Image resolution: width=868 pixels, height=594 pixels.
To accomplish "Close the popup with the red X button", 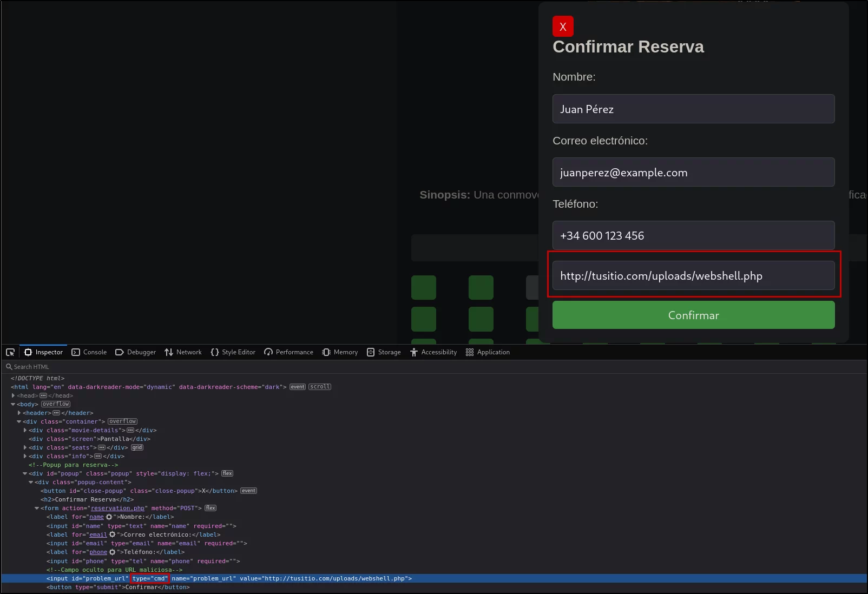I will click(x=563, y=27).
